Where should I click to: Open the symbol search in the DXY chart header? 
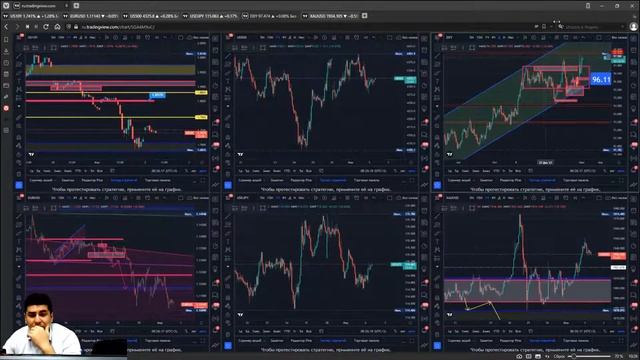tap(450, 37)
